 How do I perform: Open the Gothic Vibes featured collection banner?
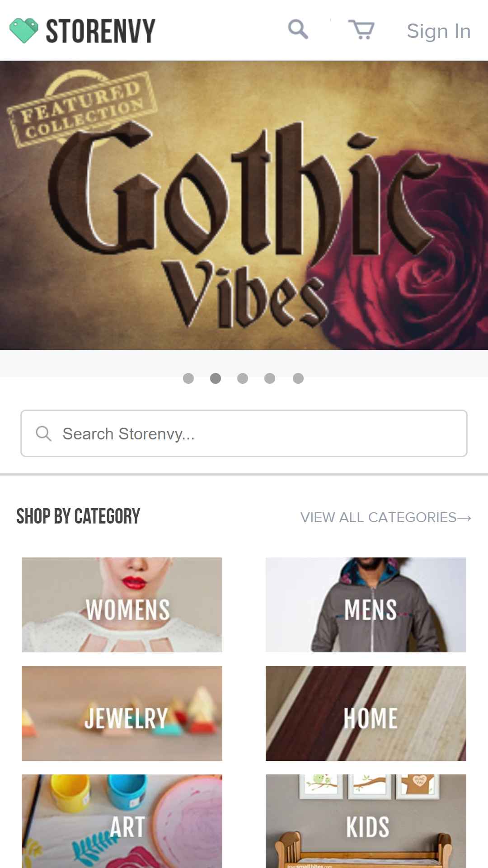[244, 205]
